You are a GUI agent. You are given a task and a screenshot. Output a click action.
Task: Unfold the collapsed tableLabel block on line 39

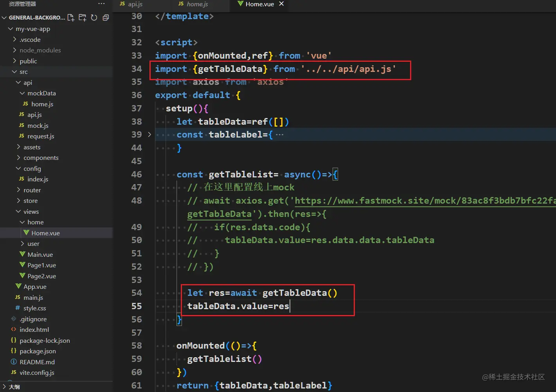pyautogui.click(x=149, y=134)
